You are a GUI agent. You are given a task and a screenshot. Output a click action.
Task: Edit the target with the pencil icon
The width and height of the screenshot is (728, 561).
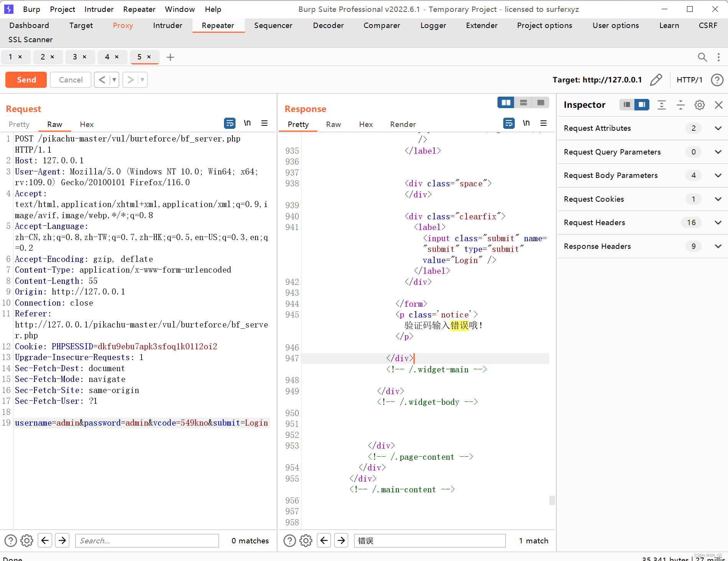tap(656, 80)
